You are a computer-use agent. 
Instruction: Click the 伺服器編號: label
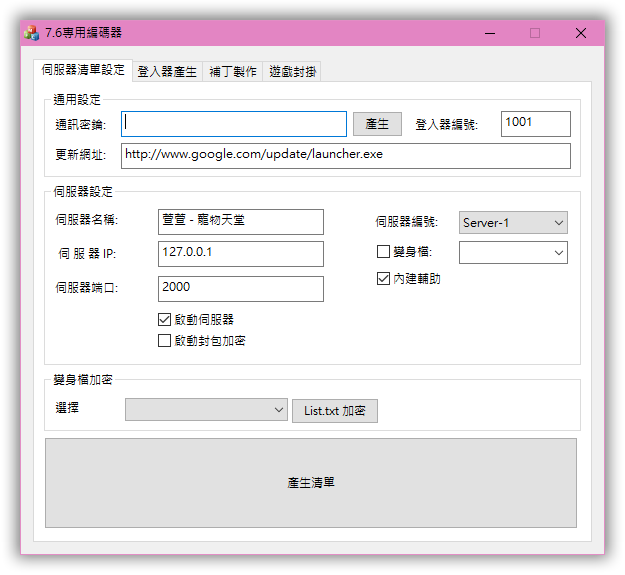[407, 222]
